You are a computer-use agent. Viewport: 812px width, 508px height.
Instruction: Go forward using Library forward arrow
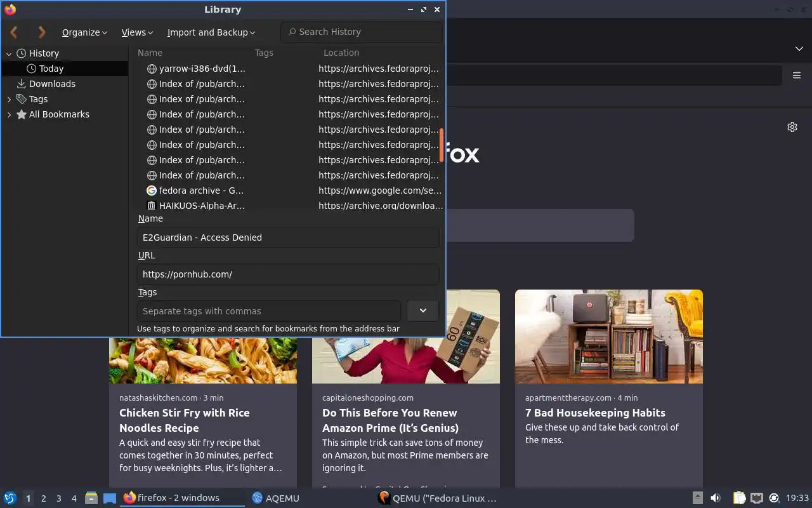click(42, 32)
